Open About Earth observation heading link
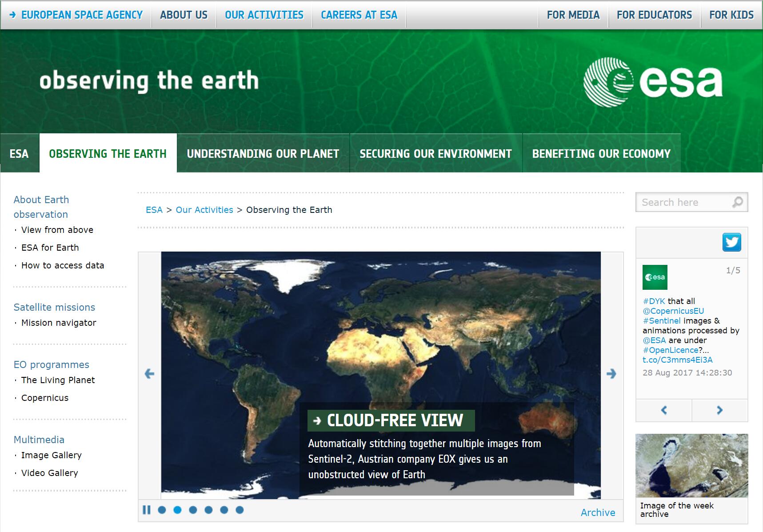 click(41, 207)
